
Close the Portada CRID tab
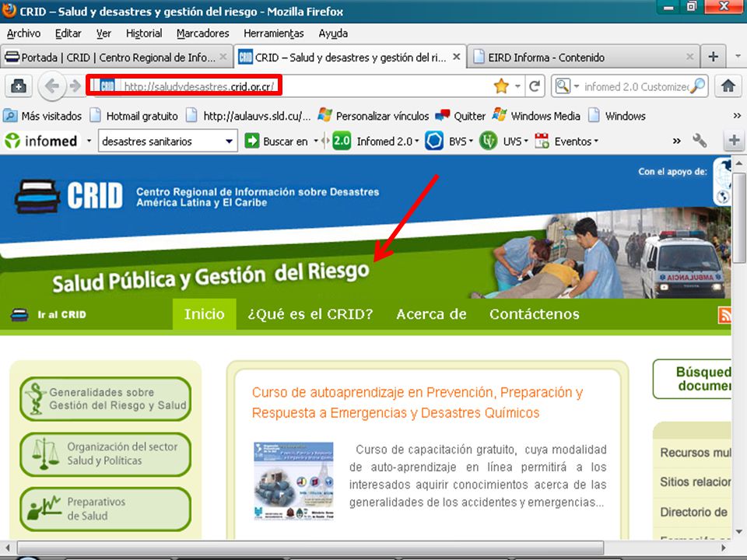click(223, 57)
